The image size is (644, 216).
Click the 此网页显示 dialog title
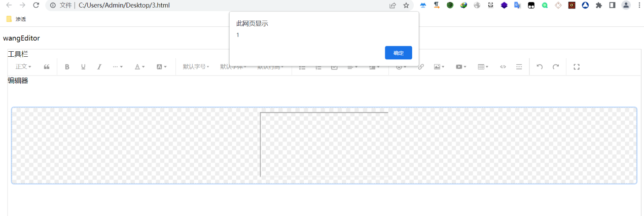click(x=252, y=24)
